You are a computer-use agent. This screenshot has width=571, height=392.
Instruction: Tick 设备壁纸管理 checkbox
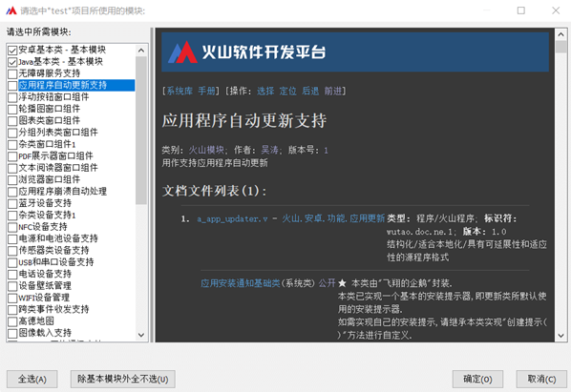[12, 286]
